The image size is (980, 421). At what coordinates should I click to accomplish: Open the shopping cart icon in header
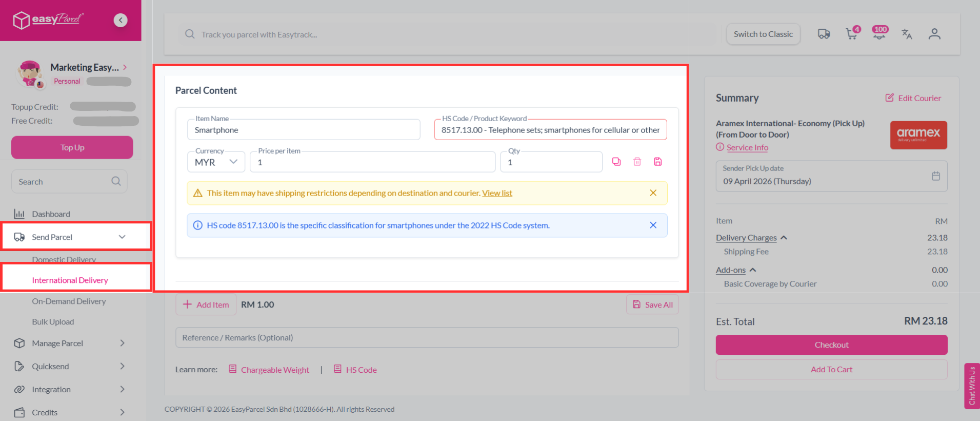tap(852, 34)
